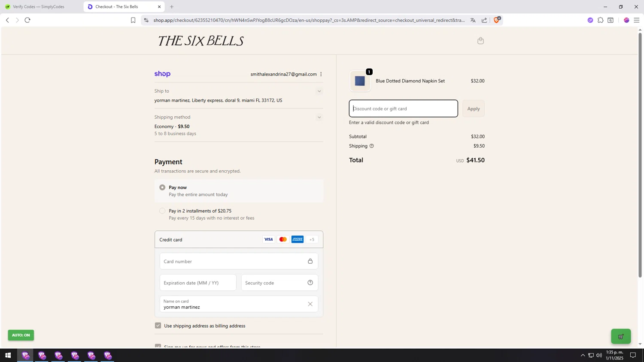Click the Card number field
Screen dimensions: 644x362
239,261
